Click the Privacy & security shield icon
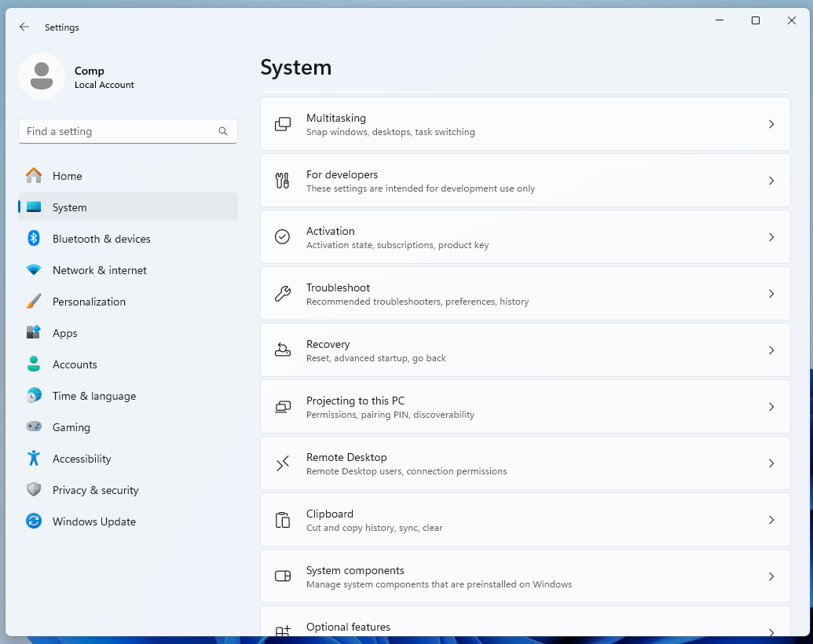 [x=34, y=489]
